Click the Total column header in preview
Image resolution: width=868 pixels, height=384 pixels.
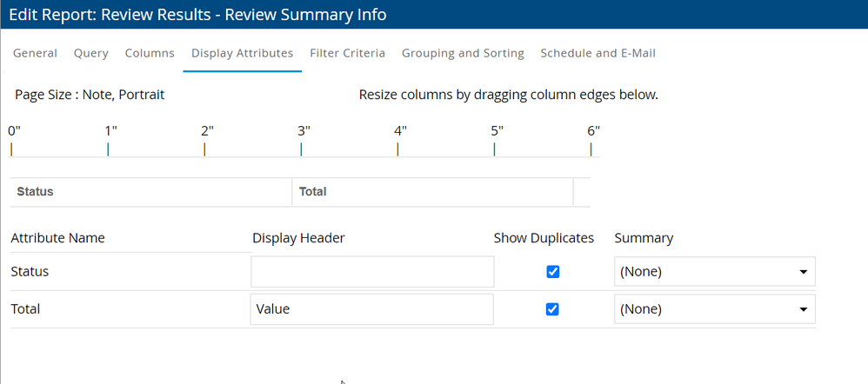point(313,191)
